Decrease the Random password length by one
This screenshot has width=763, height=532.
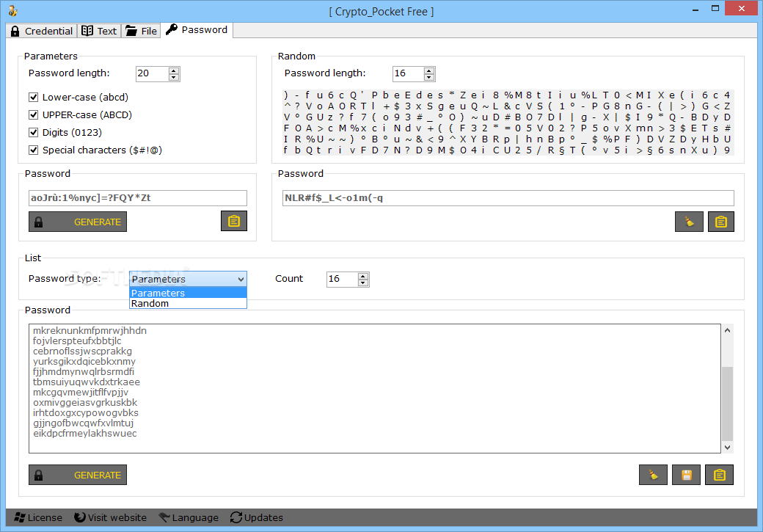pyautogui.click(x=428, y=77)
